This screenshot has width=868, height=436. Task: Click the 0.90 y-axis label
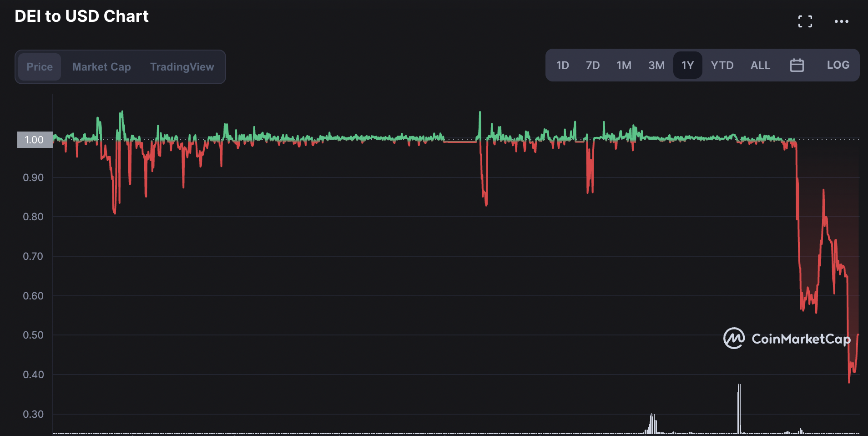[33, 177]
